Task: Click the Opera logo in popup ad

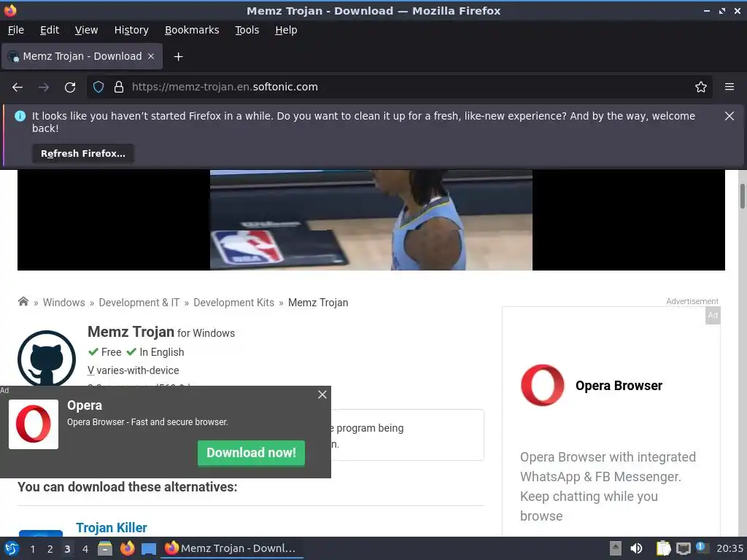Action: pos(34,424)
